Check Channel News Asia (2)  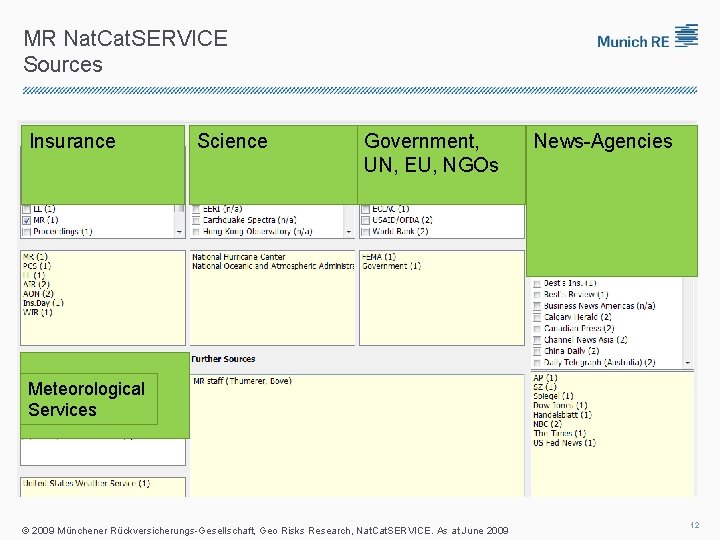[537, 340]
